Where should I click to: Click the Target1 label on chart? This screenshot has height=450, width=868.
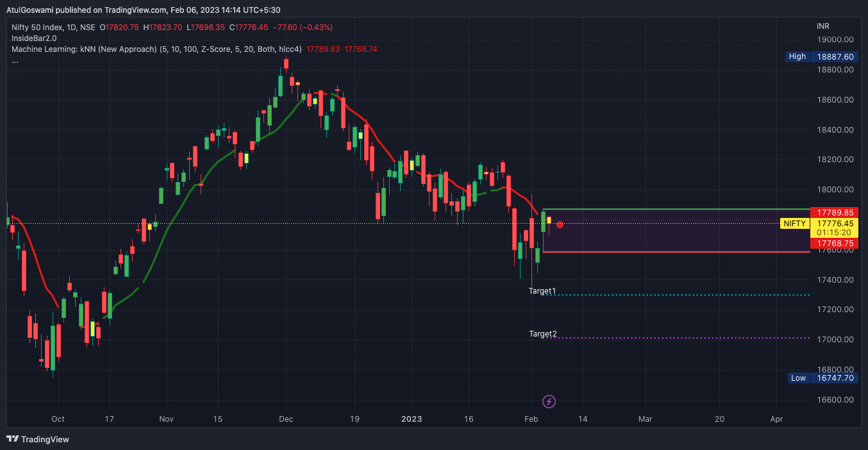coord(542,291)
